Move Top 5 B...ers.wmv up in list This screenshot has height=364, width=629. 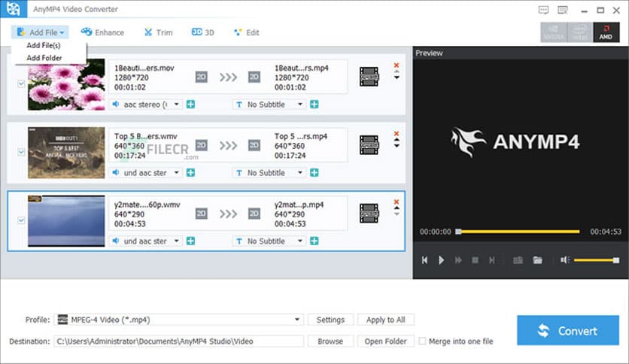point(397,140)
